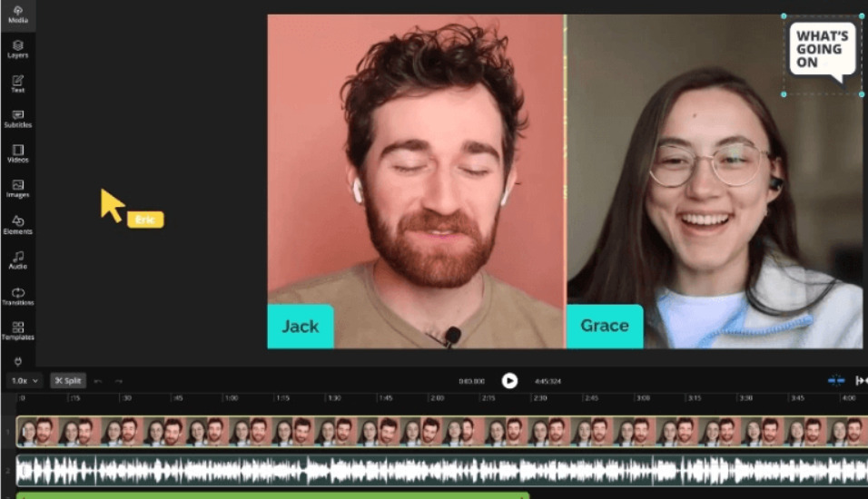Click the blue timeline zoom icon
Image resolution: width=868 pixels, height=499 pixels.
836,380
